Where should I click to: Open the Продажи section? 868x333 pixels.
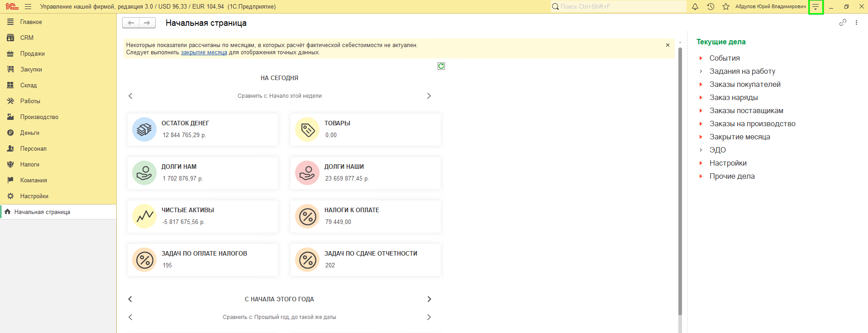pyautogui.click(x=58, y=53)
